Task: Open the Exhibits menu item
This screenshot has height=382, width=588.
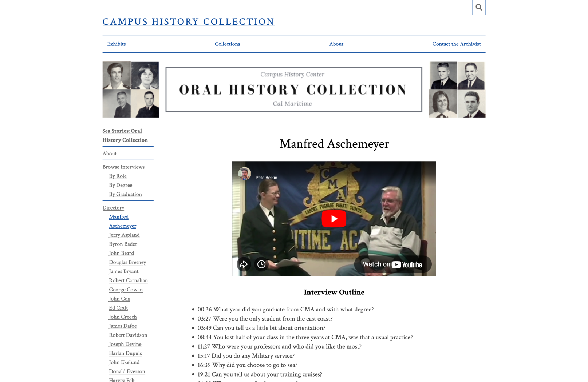Action: (116, 44)
